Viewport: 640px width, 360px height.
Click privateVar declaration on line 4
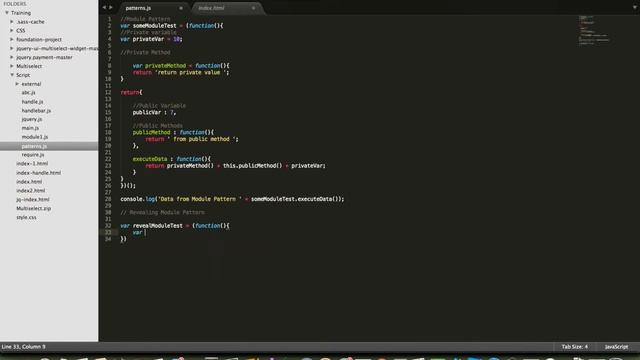tap(148, 39)
